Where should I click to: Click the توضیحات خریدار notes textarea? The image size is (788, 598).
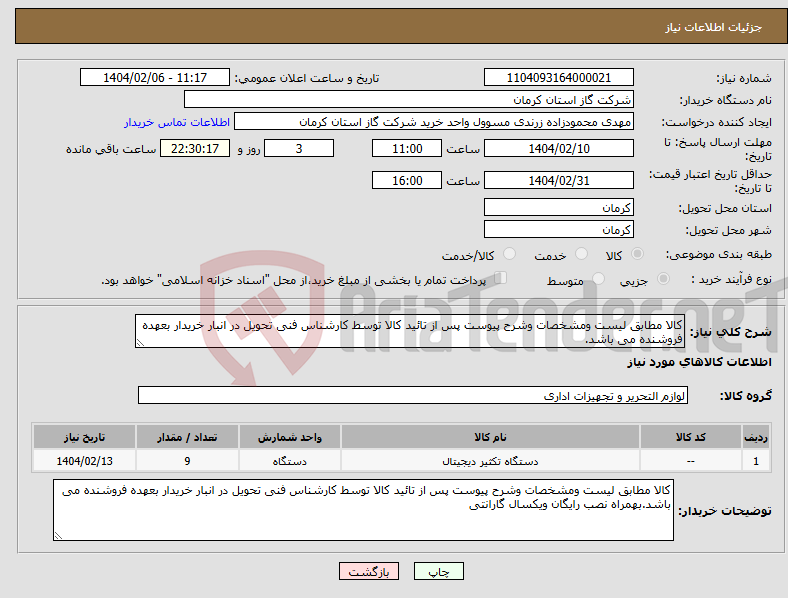[x=363, y=510]
